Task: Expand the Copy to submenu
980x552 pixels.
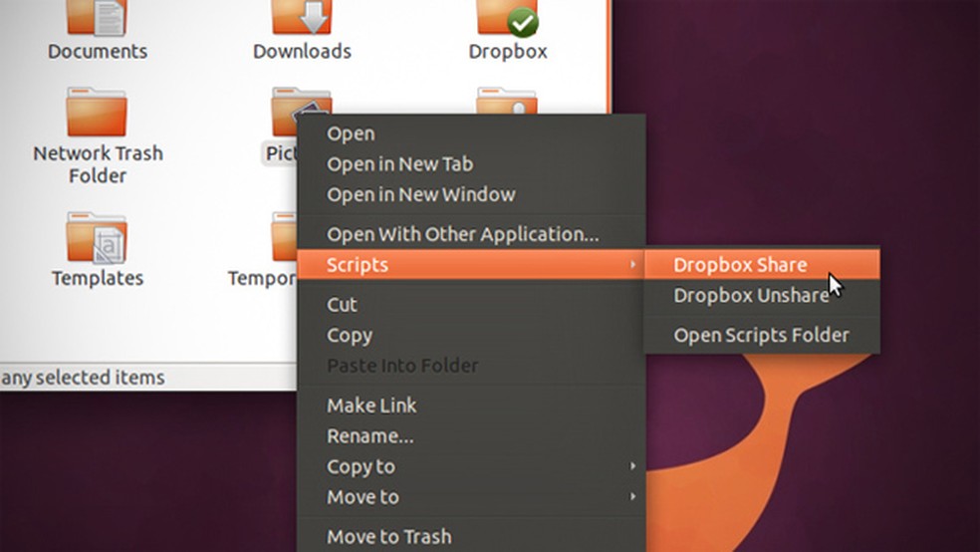Action: (471, 466)
